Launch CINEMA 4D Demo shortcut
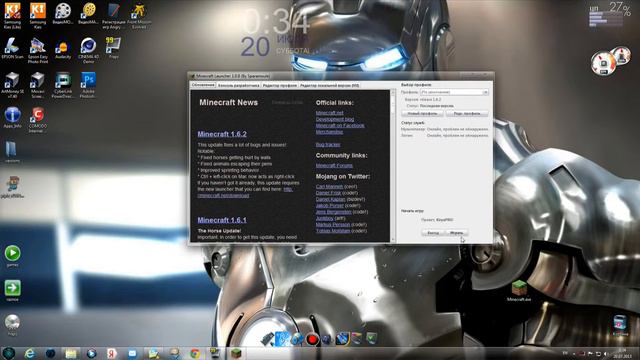The width and height of the screenshot is (640, 360). (x=88, y=51)
